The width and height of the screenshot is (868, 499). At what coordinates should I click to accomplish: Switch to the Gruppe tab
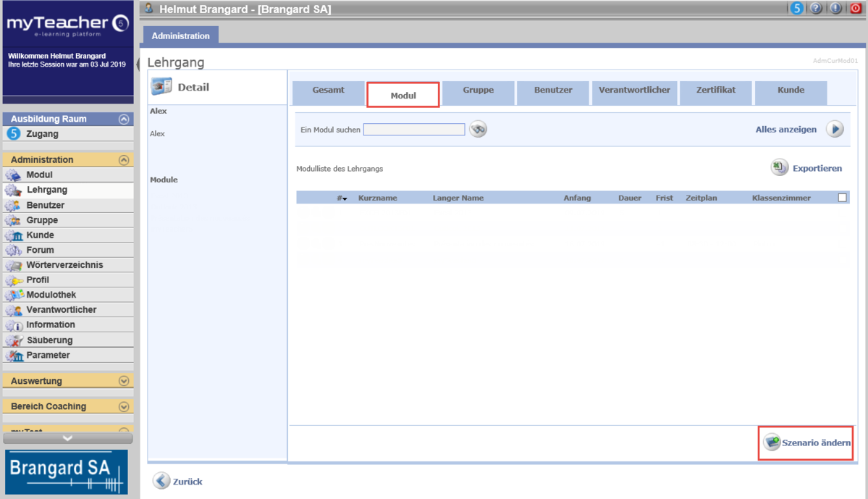pos(478,91)
